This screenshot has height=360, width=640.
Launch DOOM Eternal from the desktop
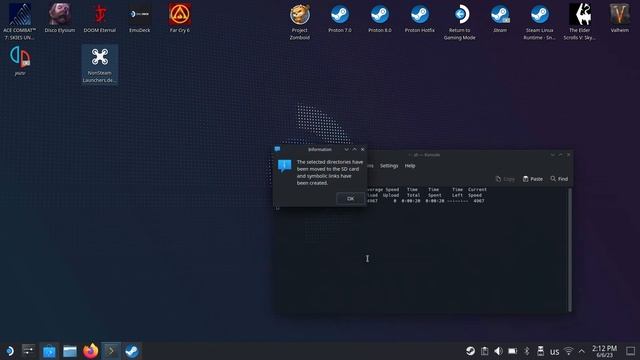click(x=100, y=18)
